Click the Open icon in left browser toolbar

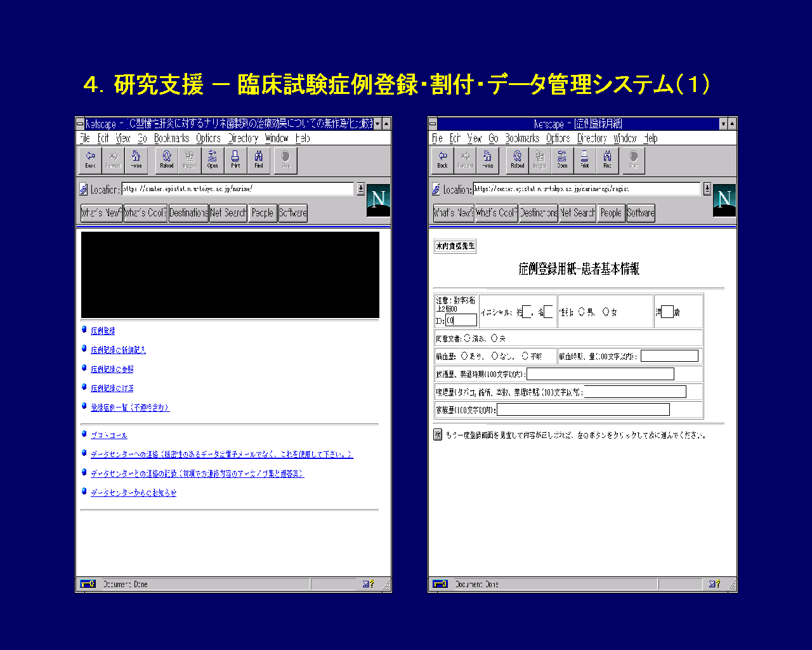point(213,160)
